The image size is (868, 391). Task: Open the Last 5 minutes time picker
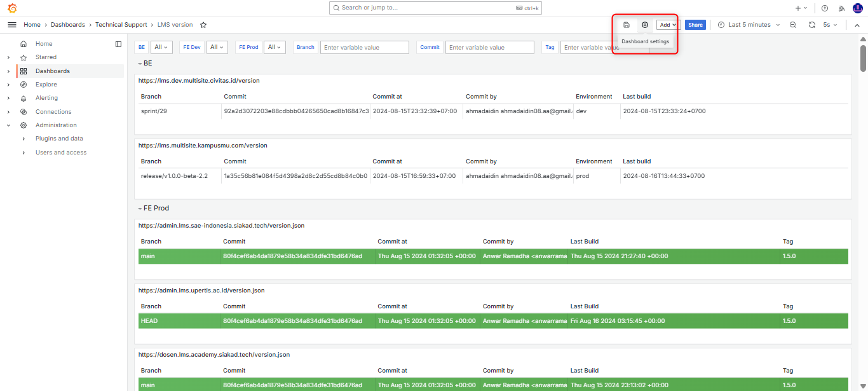pyautogui.click(x=749, y=25)
